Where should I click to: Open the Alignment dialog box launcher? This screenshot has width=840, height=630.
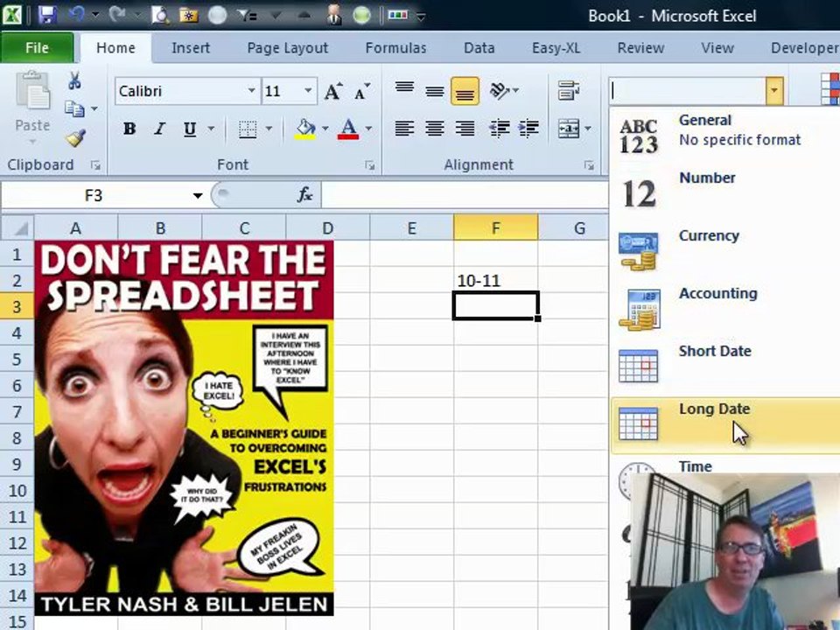pos(589,165)
